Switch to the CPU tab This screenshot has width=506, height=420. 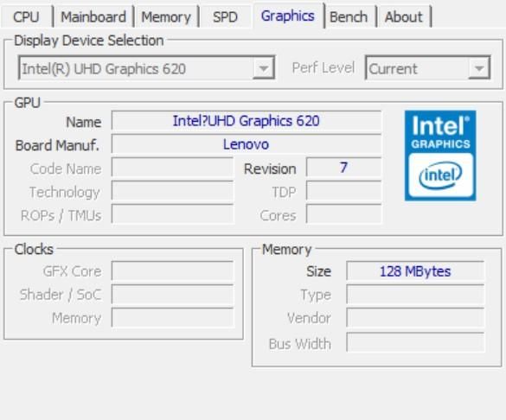tap(27, 16)
